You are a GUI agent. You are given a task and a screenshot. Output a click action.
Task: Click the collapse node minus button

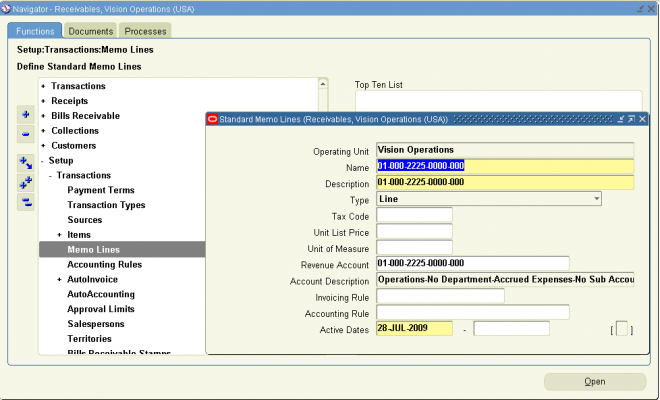point(26,134)
